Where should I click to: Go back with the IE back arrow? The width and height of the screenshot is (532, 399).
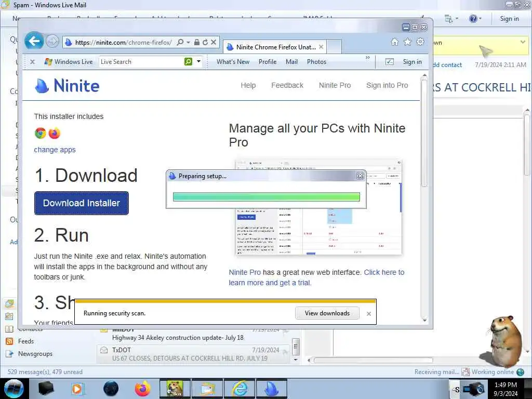(34, 41)
